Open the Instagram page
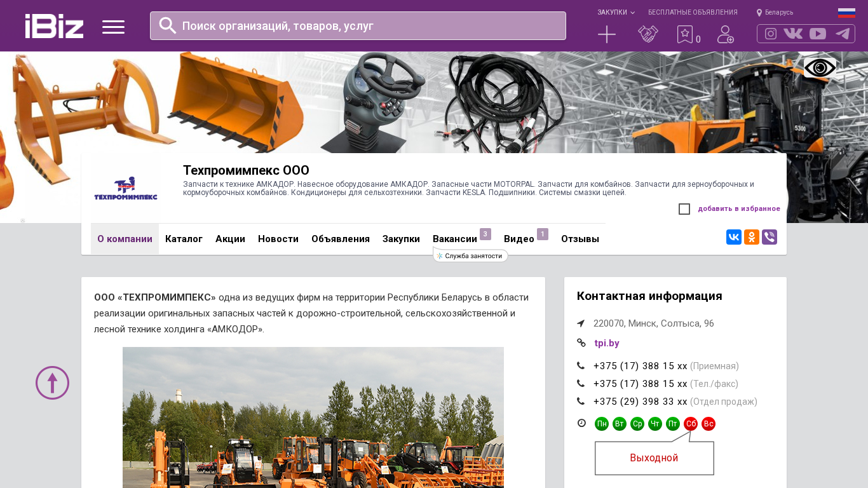The width and height of the screenshot is (868, 488). tap(771, 34)
